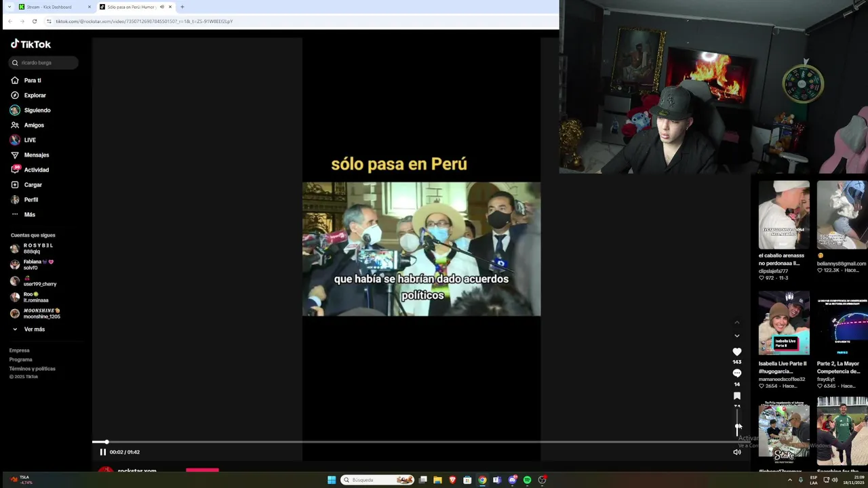Open comments via the speech bubble icon

737,373
